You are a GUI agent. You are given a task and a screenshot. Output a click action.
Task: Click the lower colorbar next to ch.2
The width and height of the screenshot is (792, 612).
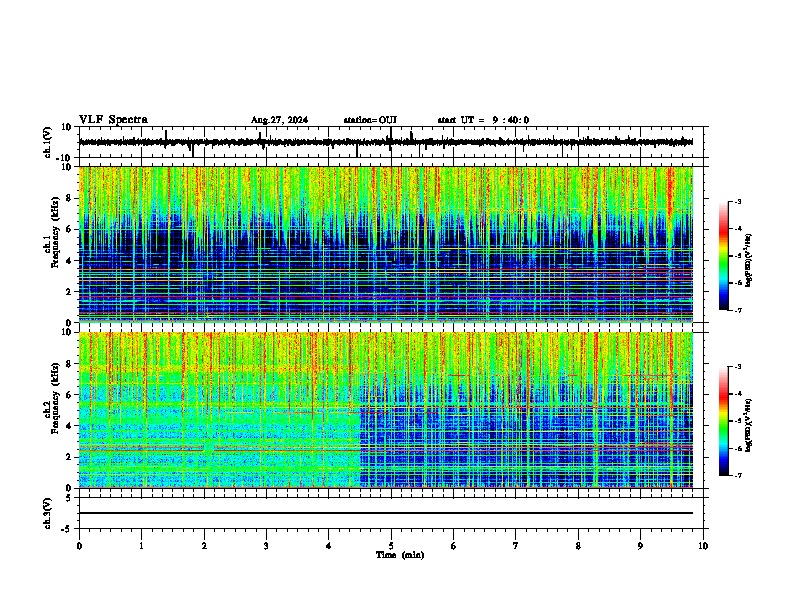[x=724, y=421]
